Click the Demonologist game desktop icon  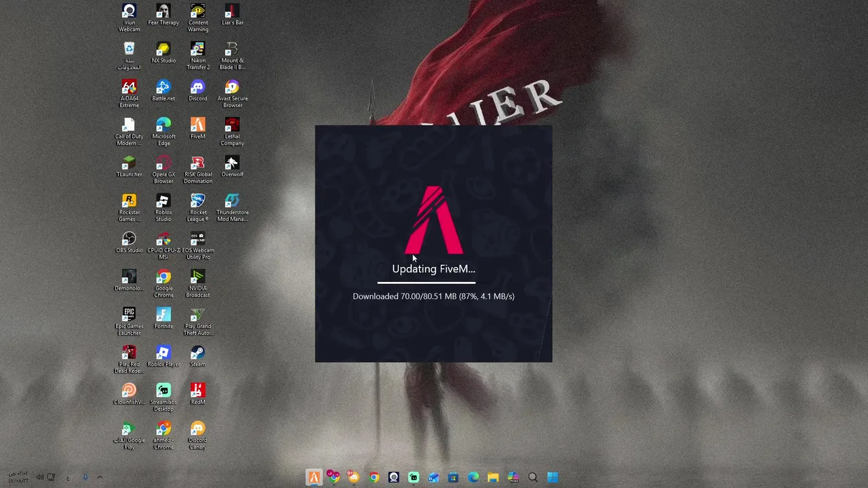129,281
